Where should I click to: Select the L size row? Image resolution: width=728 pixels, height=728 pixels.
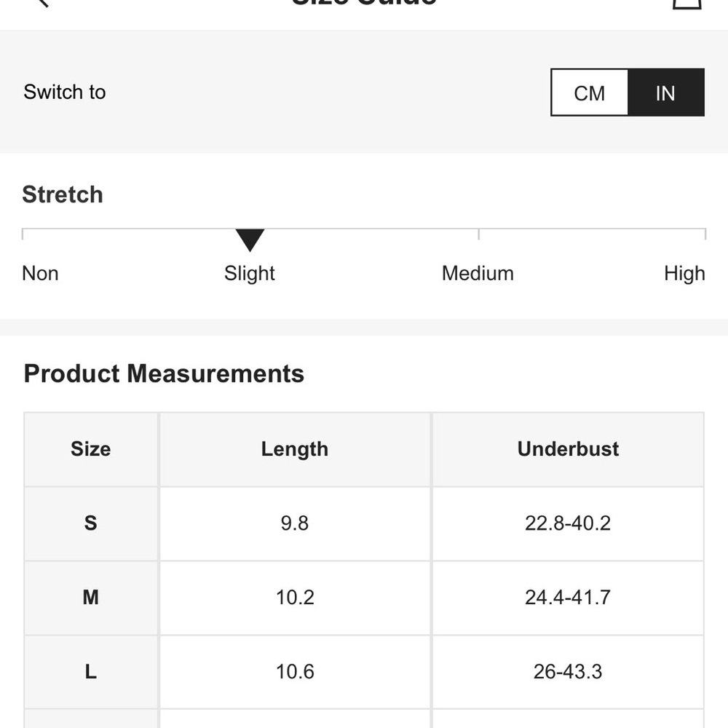[x=364, y=672]
